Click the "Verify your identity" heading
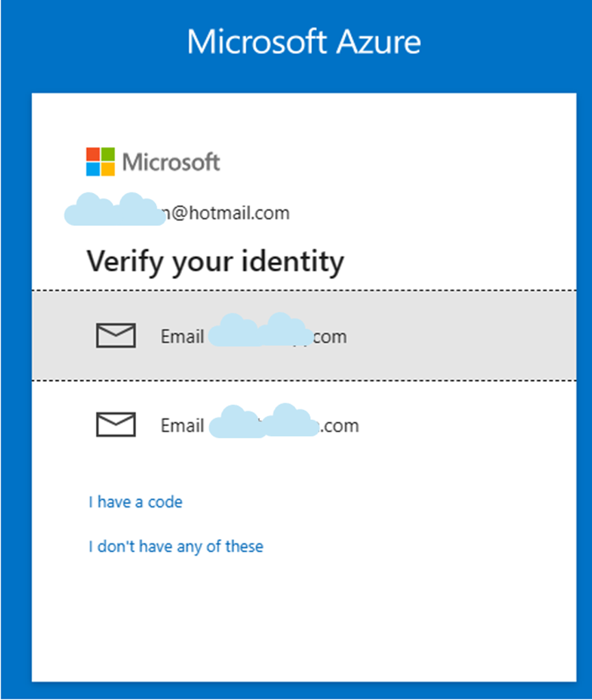Image resolution: width=592 pixels, height=700 pixels. pyautogui.click(x=215, y=261)
